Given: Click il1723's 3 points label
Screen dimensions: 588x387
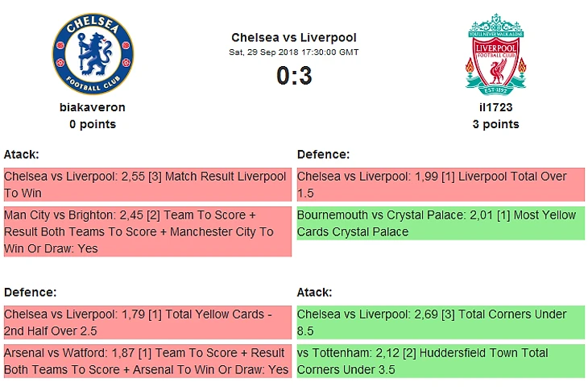Looking at the screenshot, I should tap(495, 124).
